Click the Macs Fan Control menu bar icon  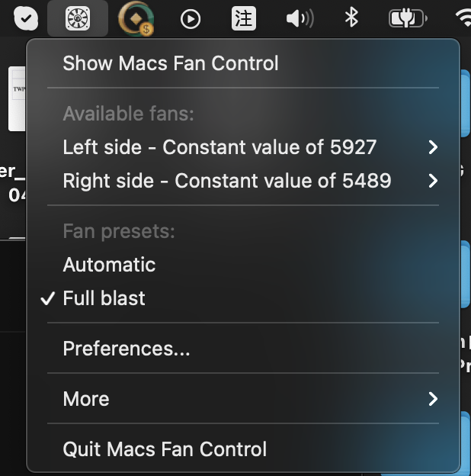(x=78, y=18)
